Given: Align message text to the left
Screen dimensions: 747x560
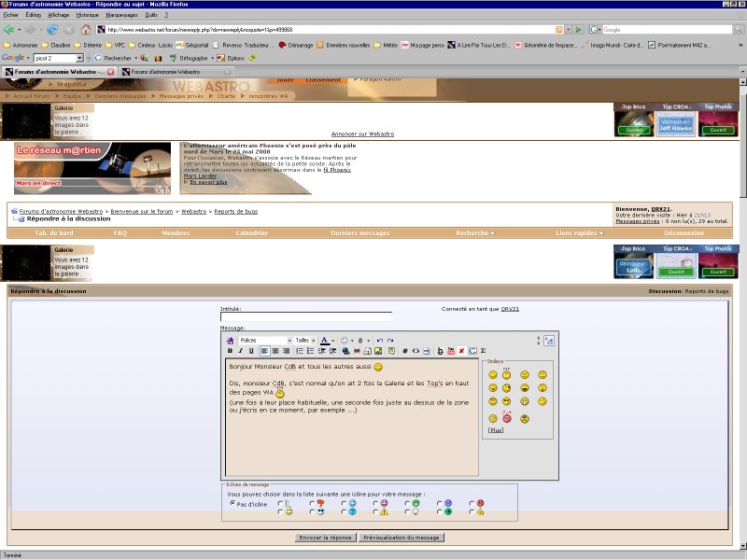Looking at the screenshot, I should pyautogui.click(x=265, y=351).
